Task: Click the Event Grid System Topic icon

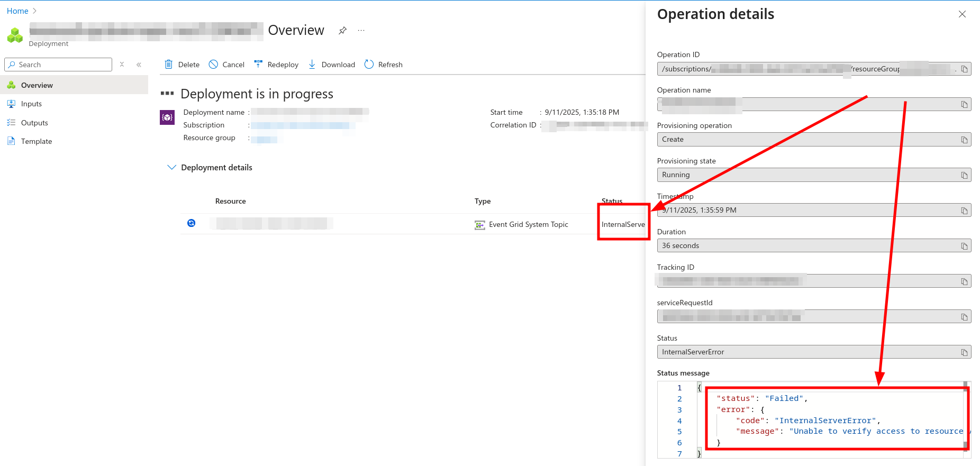Action: (480, 225)
